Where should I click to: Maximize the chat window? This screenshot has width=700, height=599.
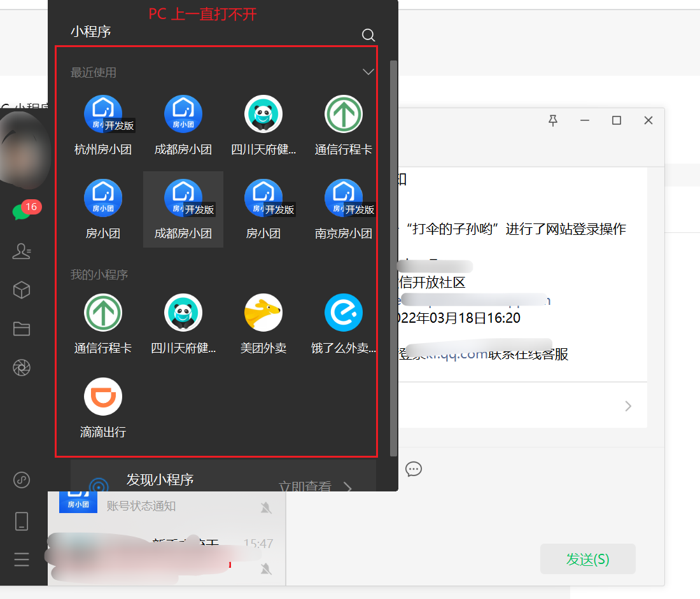(617, 120)
